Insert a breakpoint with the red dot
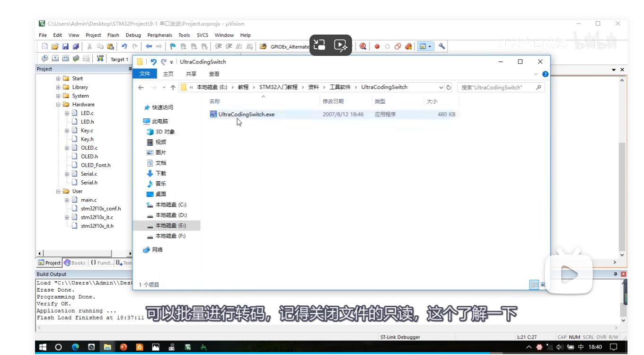 pyautogui.click(x=377, y=46)
